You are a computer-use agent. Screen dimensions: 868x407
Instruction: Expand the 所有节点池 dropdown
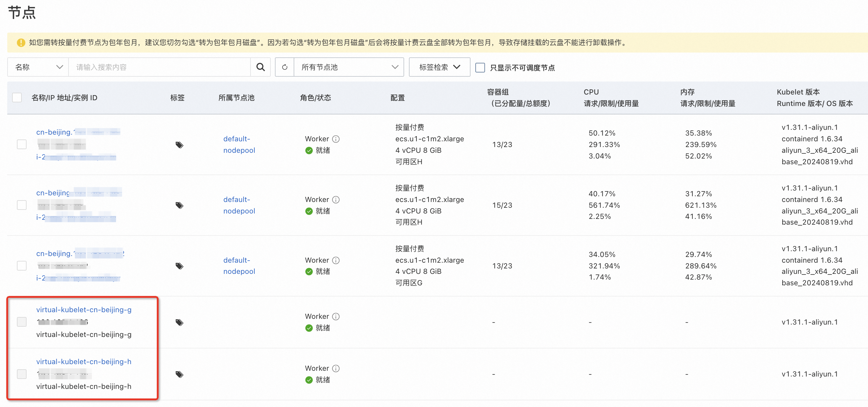349,67
